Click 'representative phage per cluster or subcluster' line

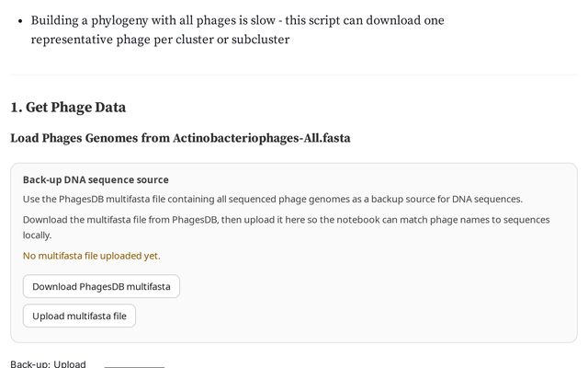(x=160, y=40)
